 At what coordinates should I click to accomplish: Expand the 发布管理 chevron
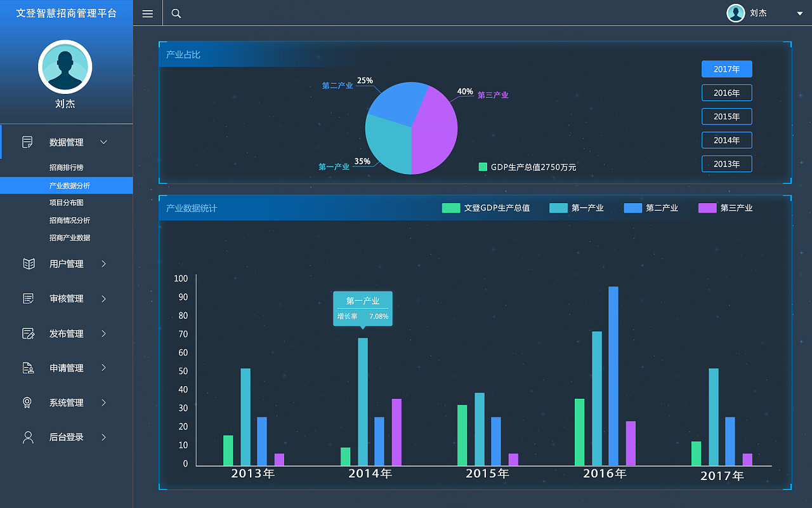[104, 333]
